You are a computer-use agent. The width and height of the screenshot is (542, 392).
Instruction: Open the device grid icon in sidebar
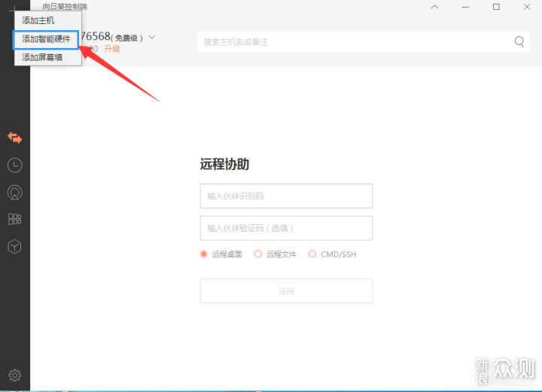[15, 219]
